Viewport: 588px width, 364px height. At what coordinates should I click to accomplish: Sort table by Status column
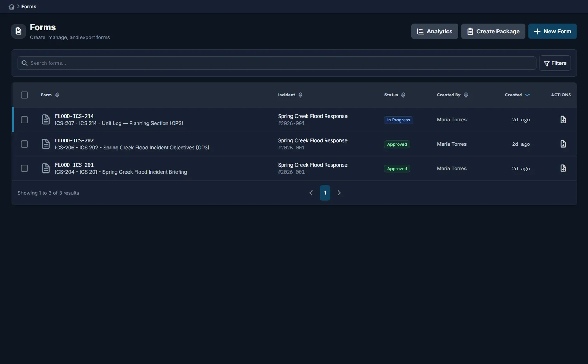coord(395,95)
